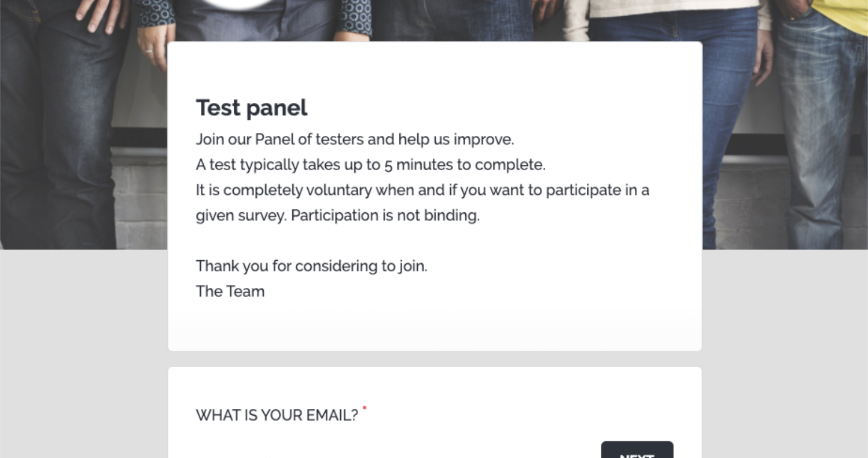Click the "5 minutes to complete" sentence
868x458 pixels.
click(370, 165)
